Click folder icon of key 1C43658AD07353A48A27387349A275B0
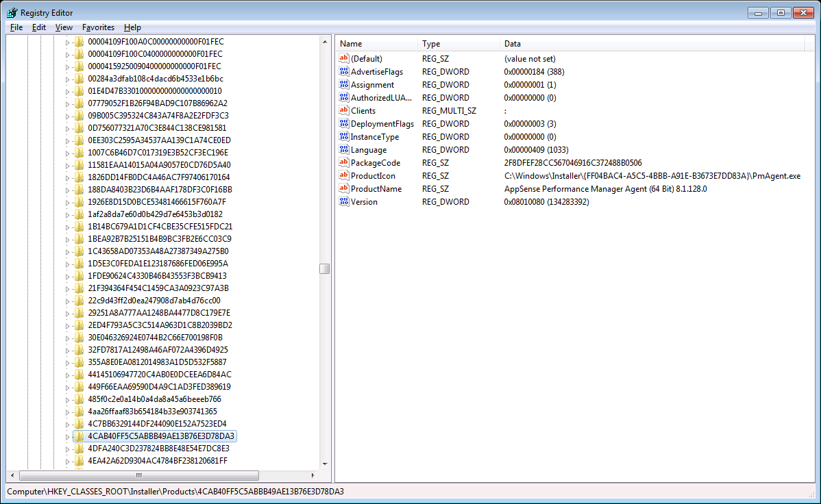The width and height of the screenshot is (821, 504). [79, 251]
